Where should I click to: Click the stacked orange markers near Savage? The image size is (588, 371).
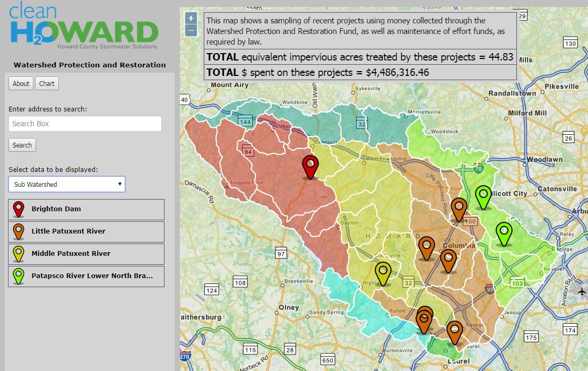point(424,317)
